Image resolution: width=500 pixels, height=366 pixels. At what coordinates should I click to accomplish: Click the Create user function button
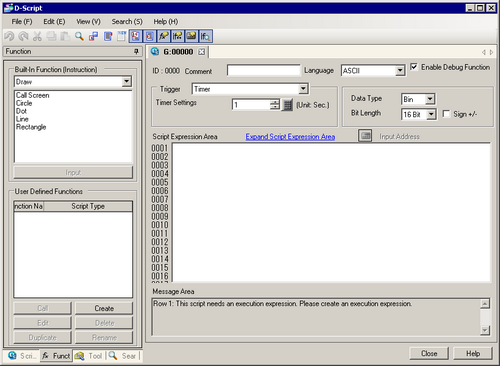click(x=104, y=308)
